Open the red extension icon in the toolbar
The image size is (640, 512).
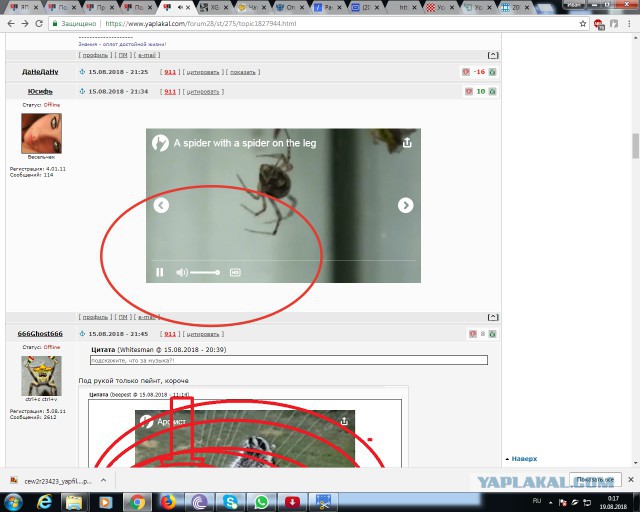(599, 24)
